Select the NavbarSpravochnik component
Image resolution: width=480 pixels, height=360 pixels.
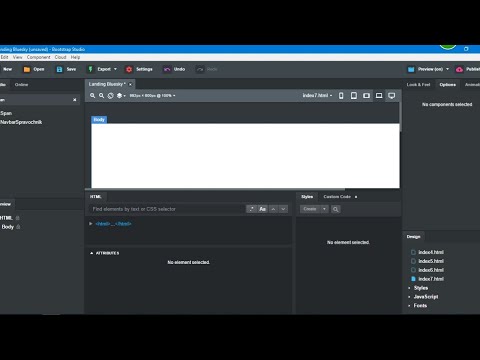[21, 122]
